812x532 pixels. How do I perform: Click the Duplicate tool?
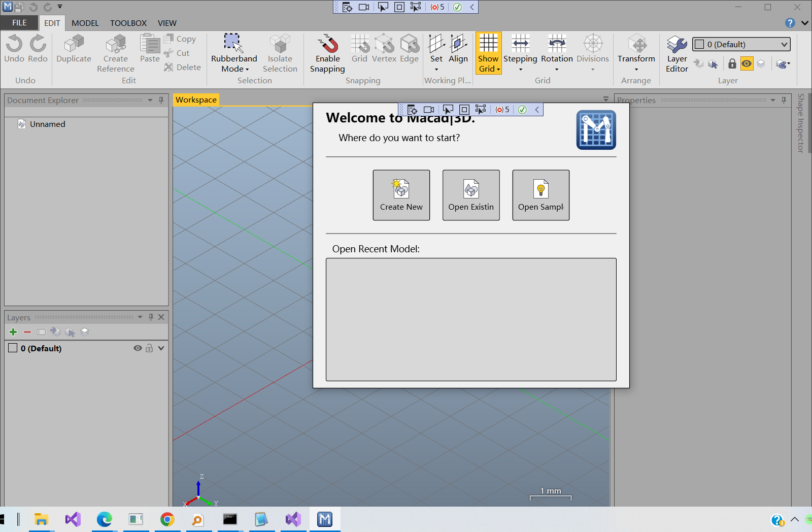[x=74, y=49]
